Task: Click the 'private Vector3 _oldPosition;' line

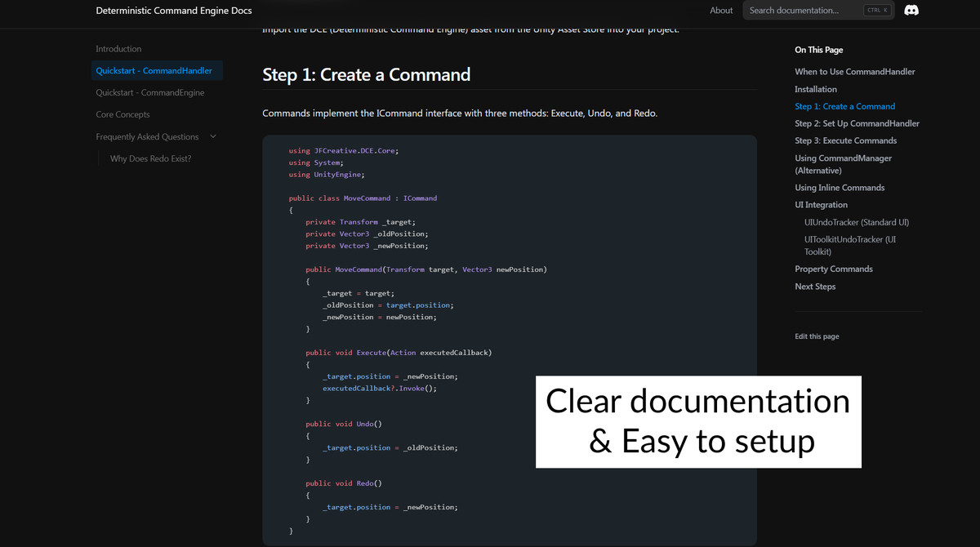Action: point(367,233)
